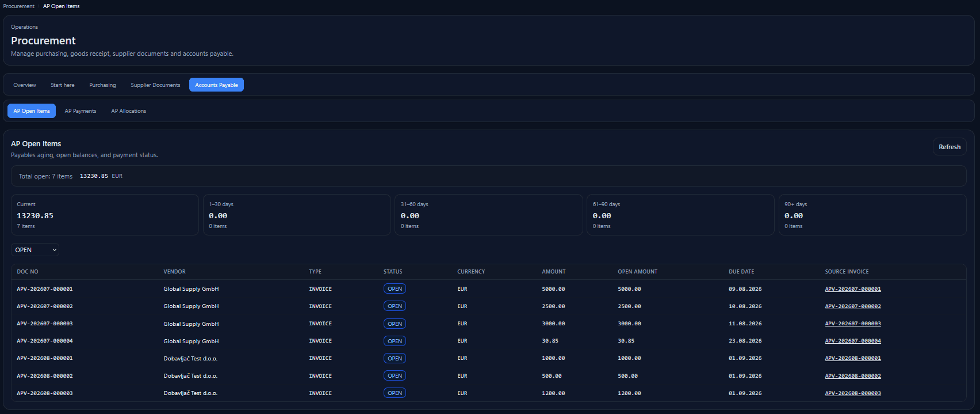Screen dimensions: 980x414
Task: Click due date 23.08.2026
Action: point(745,341)
